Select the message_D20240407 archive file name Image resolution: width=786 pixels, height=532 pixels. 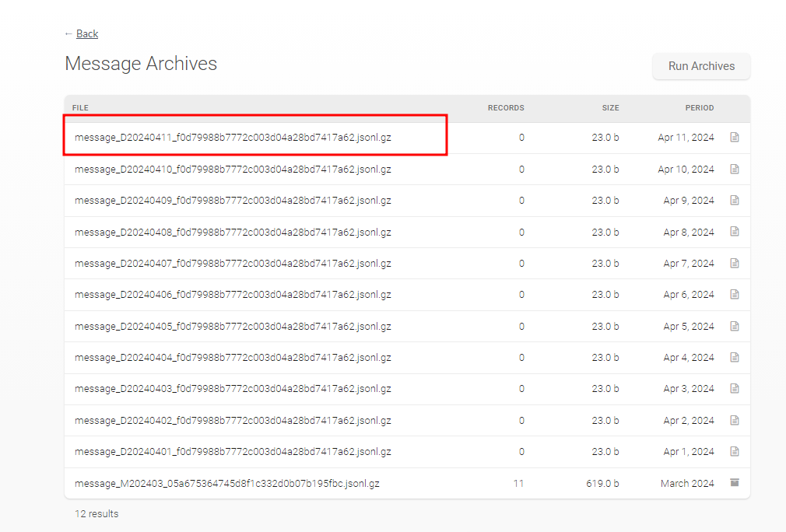tap(233, 264)
